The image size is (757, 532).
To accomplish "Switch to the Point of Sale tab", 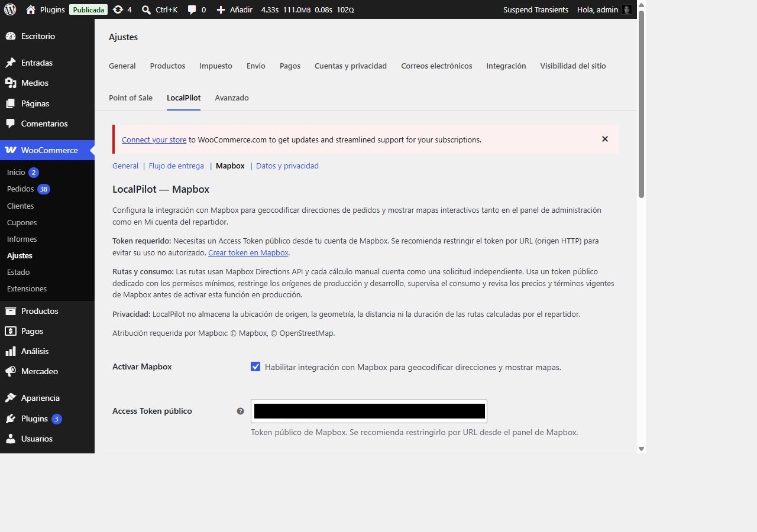I will tap(131, 98).
